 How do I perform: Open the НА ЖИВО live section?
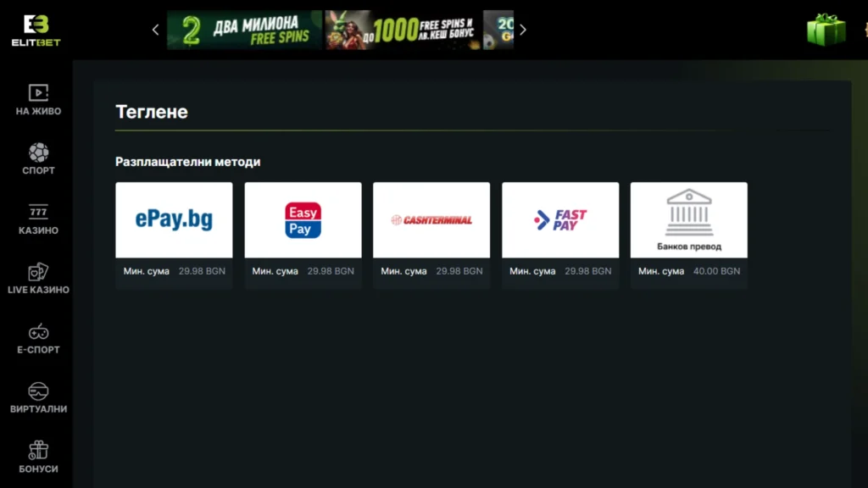point(38,100)
